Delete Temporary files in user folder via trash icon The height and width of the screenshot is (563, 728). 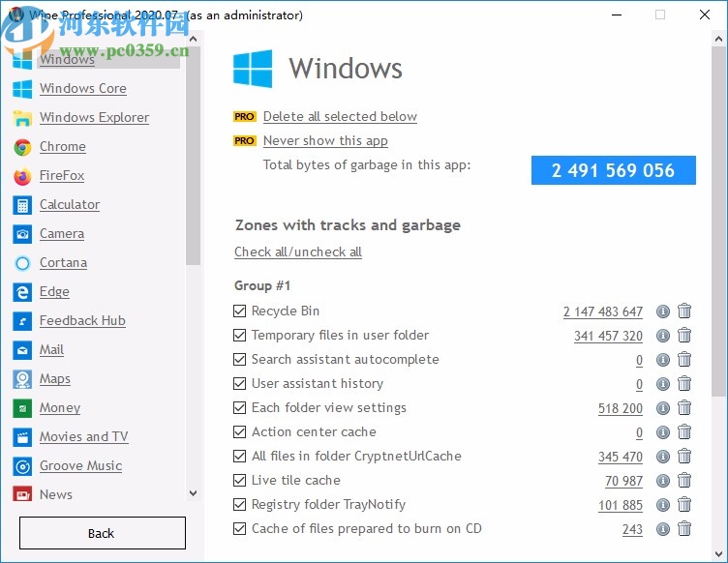click(x=684, y=335)
